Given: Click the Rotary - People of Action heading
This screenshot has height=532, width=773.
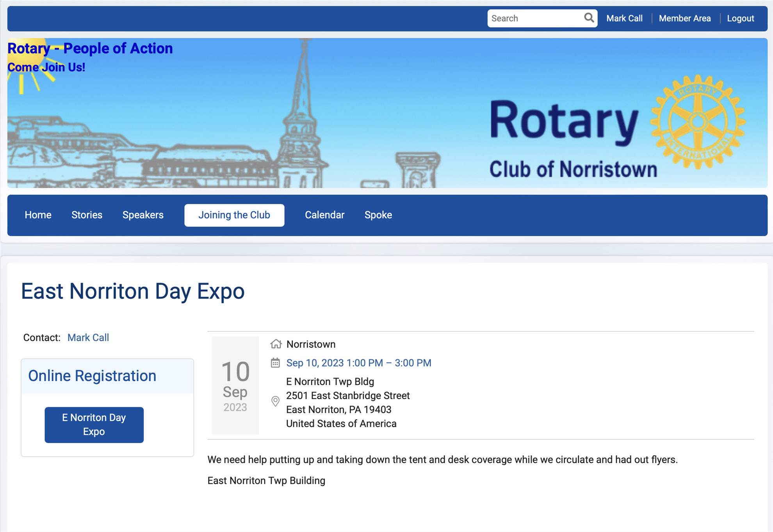Looking at the screenshot, I should click(90, 48).
